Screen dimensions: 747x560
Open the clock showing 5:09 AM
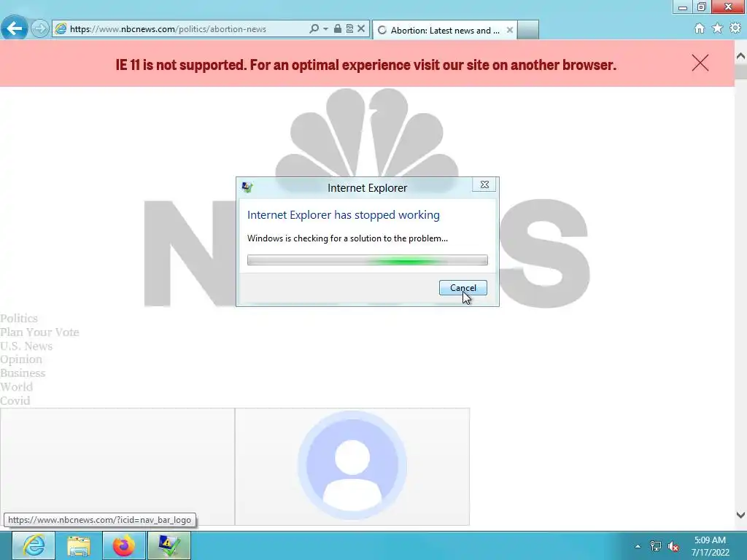[x=711, y=546]
